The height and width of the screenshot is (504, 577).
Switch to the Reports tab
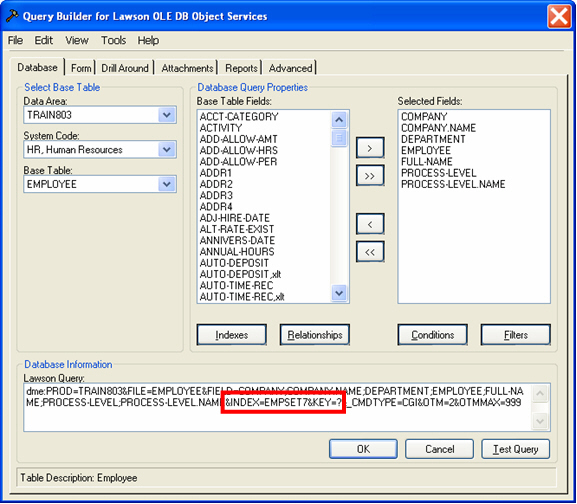[241, 68]
